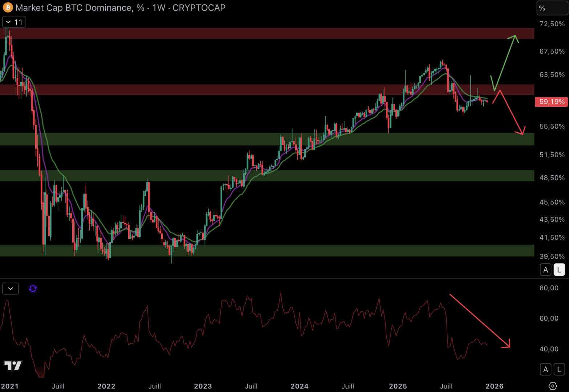Click the purple refresh icon in the indicator pane
This screenshot has height=392, width=569.
pyautogui.click(x=33, y=289)
